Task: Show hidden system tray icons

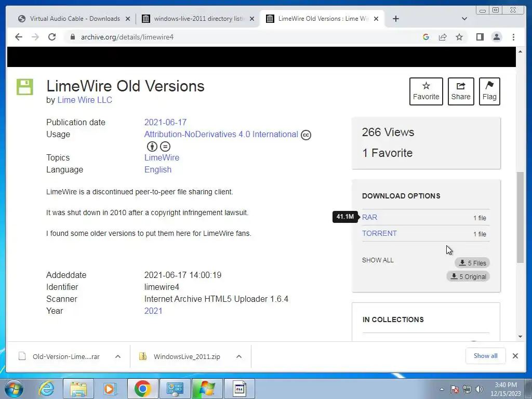Action: point(442,390)
